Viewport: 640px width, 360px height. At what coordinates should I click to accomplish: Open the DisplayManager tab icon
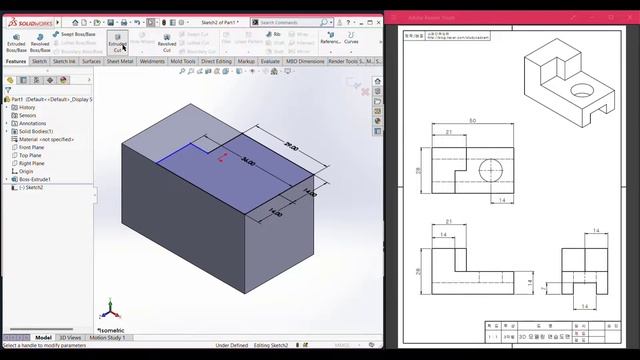pyautogui.click(x=63, y=80)
